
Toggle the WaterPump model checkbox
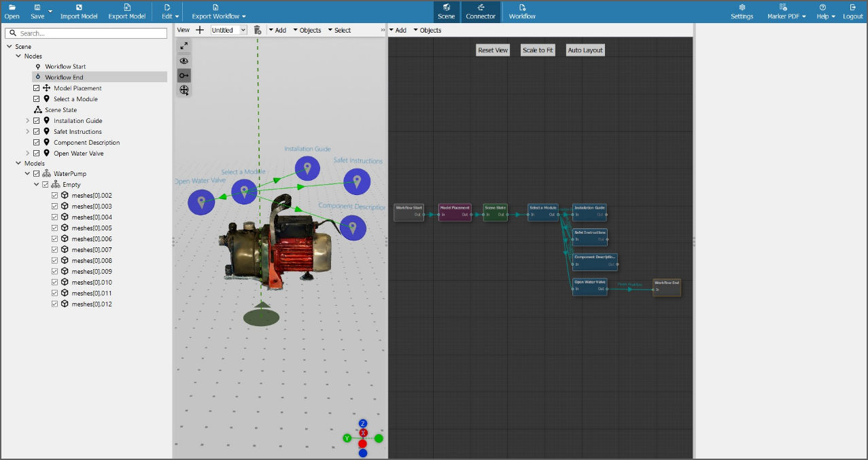point(37,174)
